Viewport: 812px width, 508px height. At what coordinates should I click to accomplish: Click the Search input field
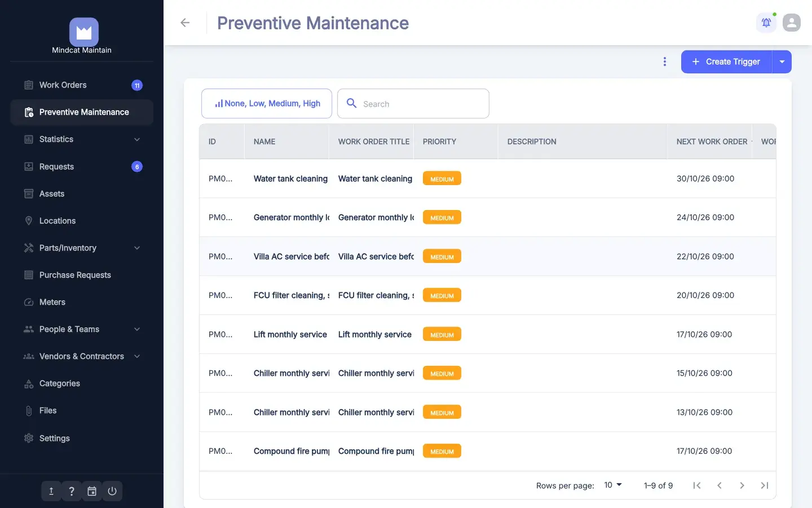point(413,103)
